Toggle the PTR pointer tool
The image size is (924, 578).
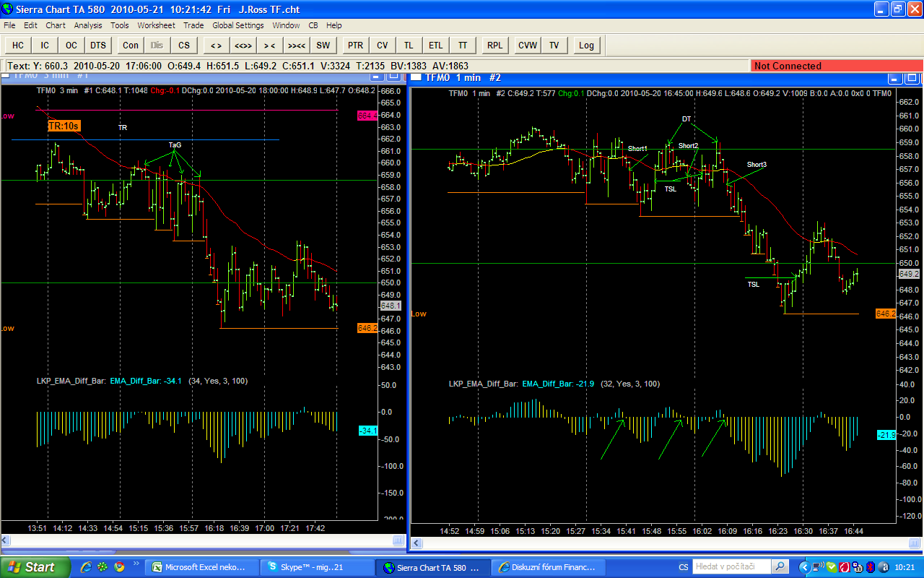[355, 45]
